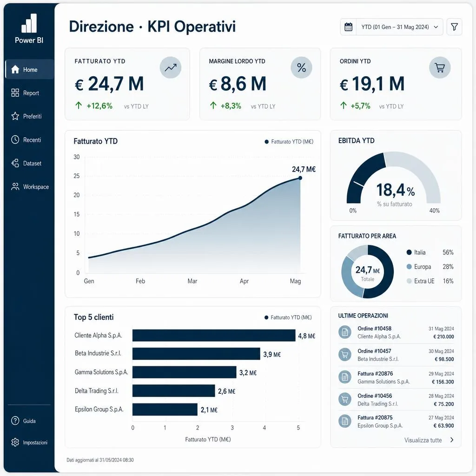Click the Home house icon
Viewport: 476px width, 476px height.
(15, 70)
